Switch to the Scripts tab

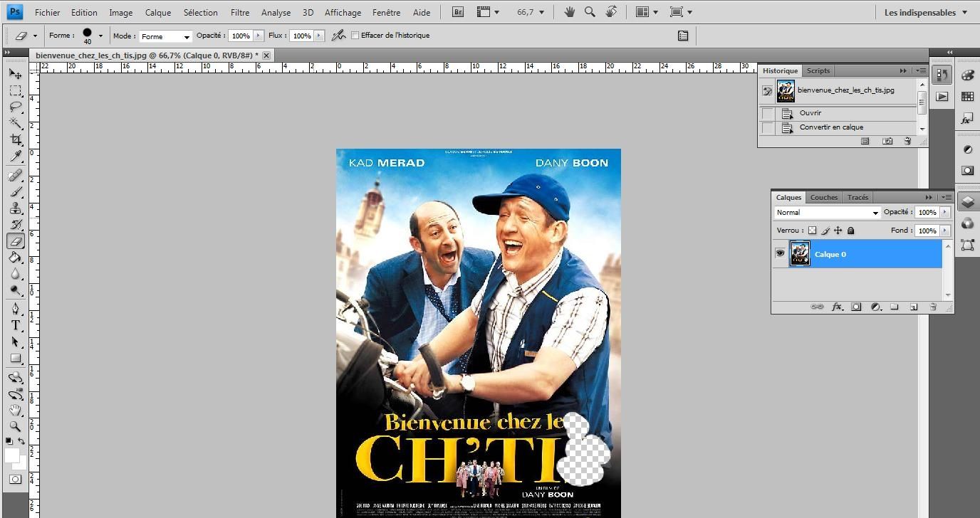tap(818, 70)
